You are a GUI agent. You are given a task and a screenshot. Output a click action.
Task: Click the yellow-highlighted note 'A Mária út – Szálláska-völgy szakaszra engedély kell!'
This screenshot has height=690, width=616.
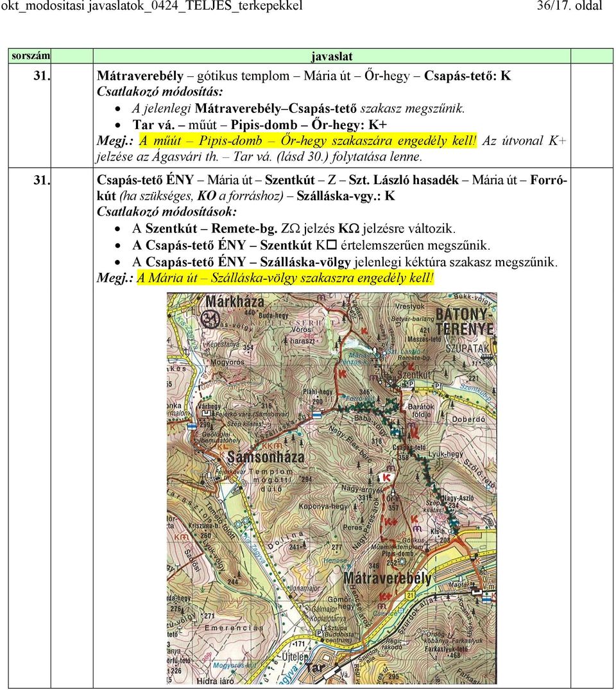click(286, 278)
